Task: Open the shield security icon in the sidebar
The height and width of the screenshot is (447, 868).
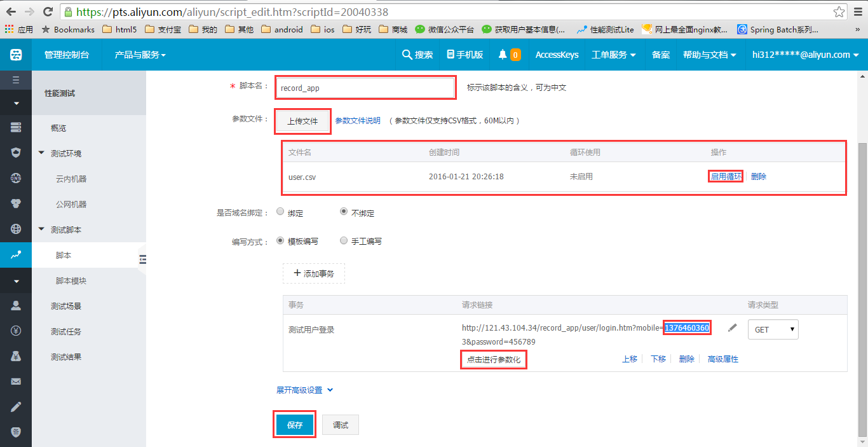Action: [x=16, y=153]
